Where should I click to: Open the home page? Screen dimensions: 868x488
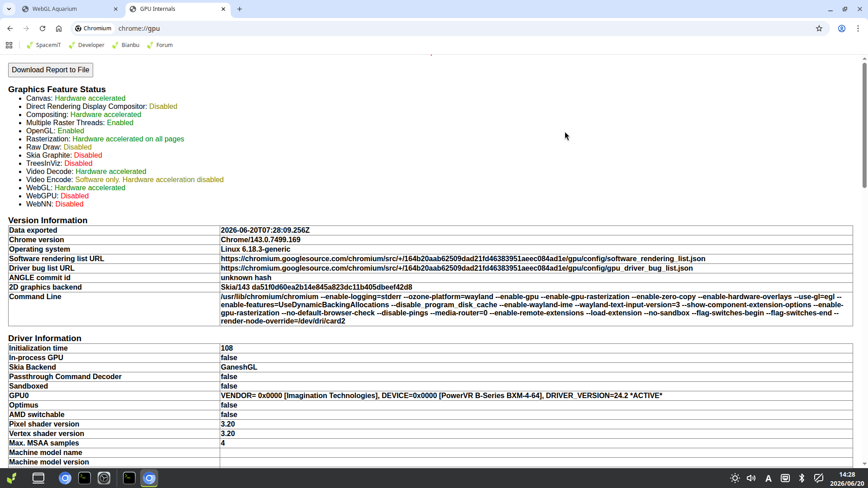pyautogui.click(x=59, y=28)
